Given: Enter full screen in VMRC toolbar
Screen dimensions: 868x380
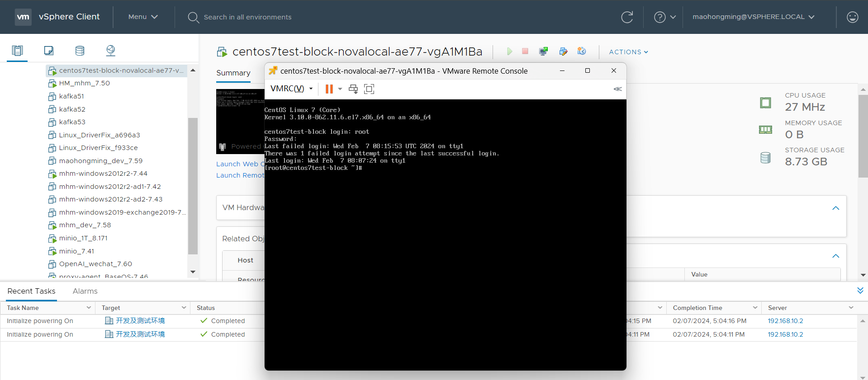Looking at the screenshot, I should [369, 89].
